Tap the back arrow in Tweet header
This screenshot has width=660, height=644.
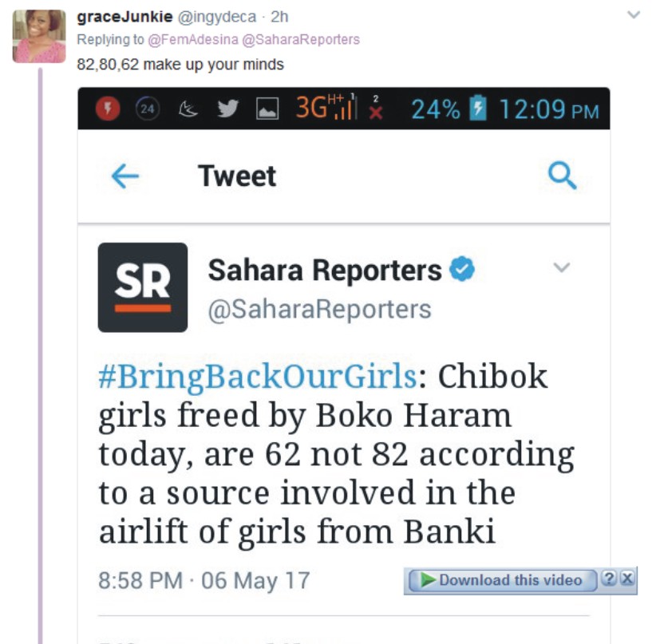tap(125, 176)
